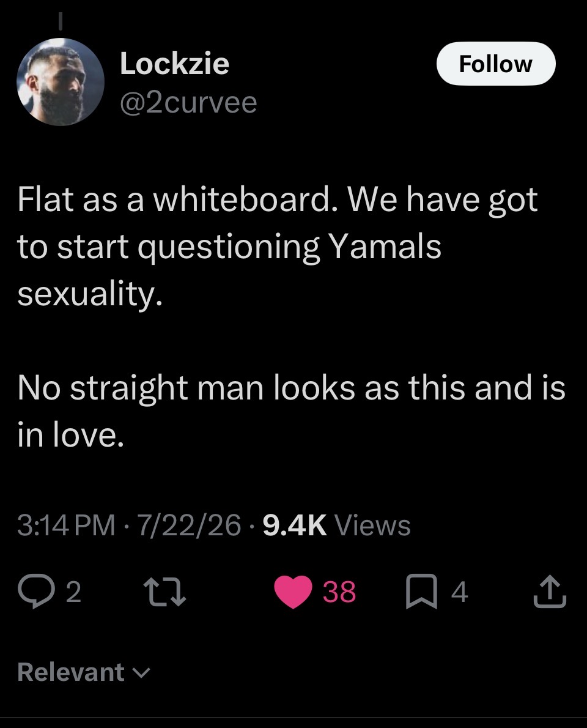
Task: Click the bookmark count 4
Action: point(459,592)
